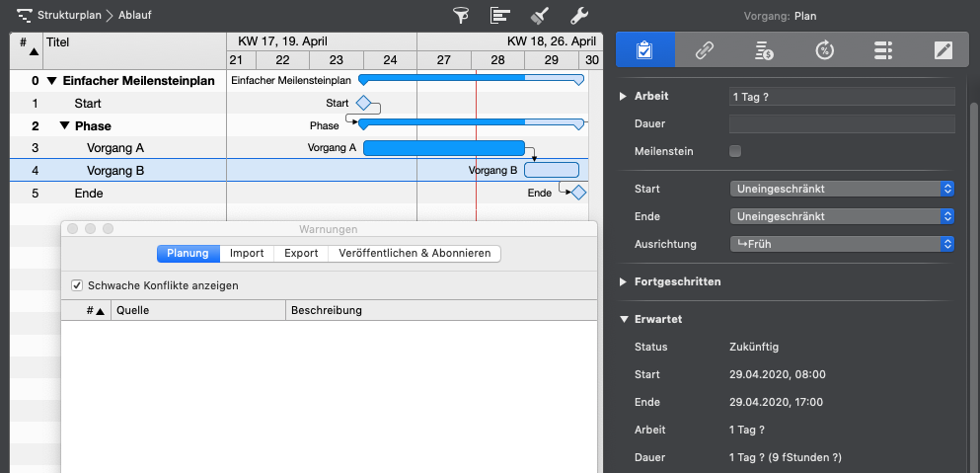Screen dimensions: 980x473
Task: Click the paintbrush style icon
Action: tap(540, 16)
